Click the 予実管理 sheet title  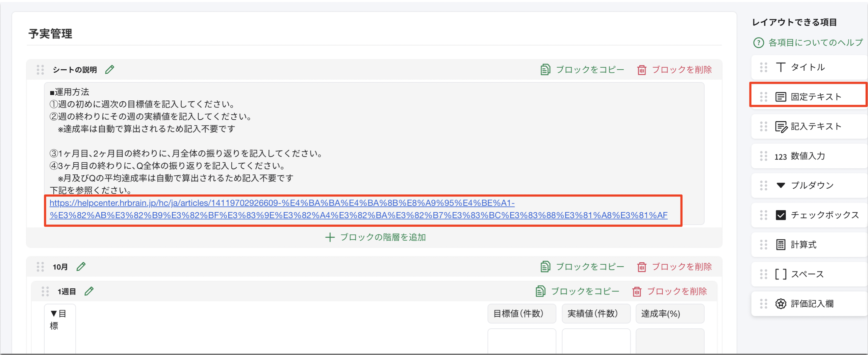click(50, 34)
